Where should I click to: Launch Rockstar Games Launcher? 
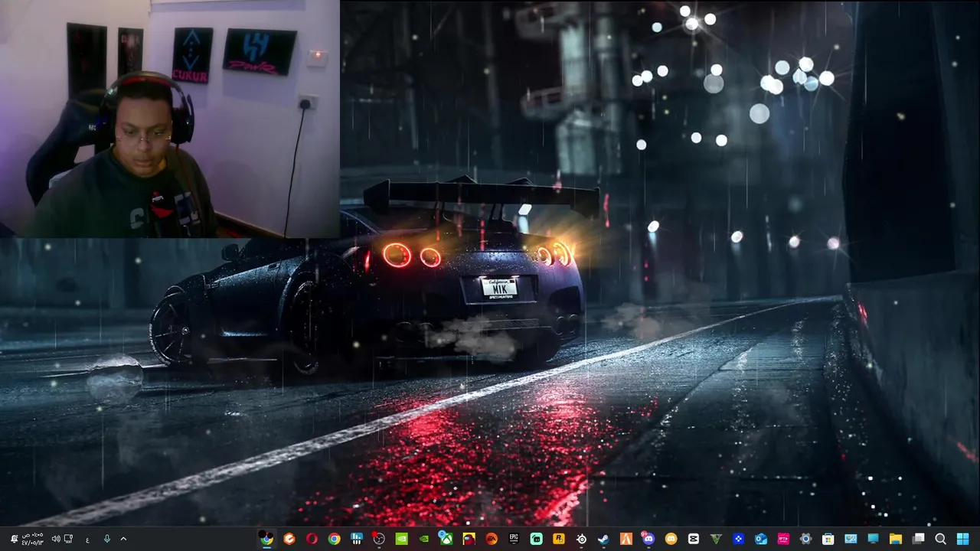[559, 539]
